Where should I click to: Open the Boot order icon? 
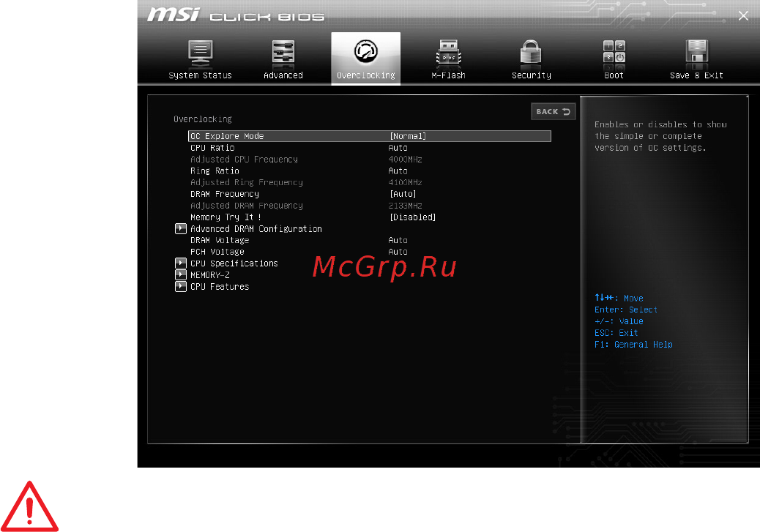[x=614, y=53]
